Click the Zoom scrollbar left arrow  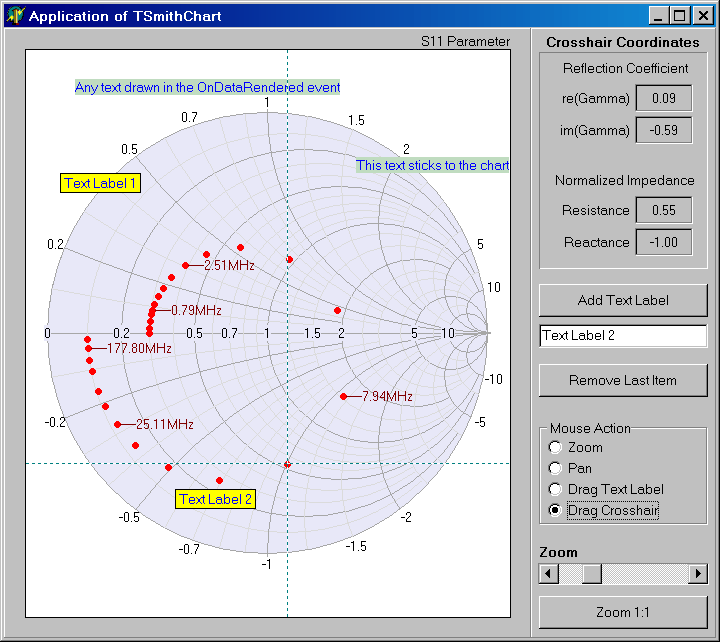548,574
